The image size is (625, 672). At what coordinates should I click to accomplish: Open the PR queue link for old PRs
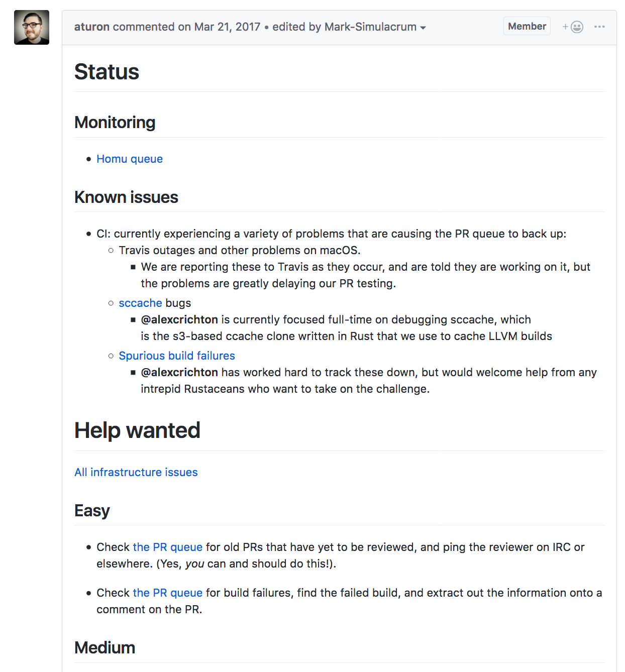pos(167,547)
